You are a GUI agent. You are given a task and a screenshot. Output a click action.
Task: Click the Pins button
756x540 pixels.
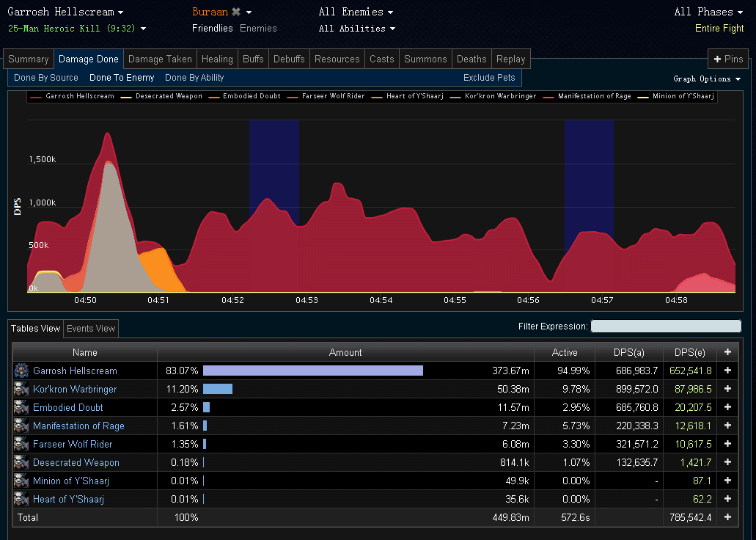[x=727, y=59]
